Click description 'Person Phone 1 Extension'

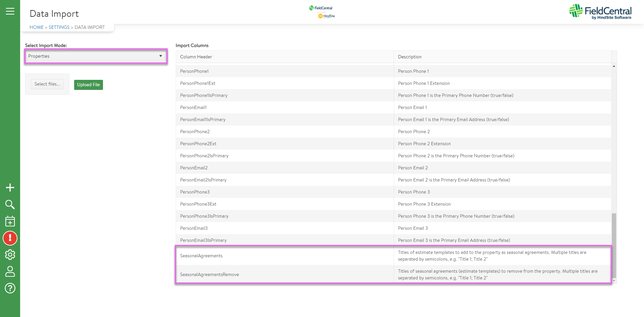click(x=424, y=83)
